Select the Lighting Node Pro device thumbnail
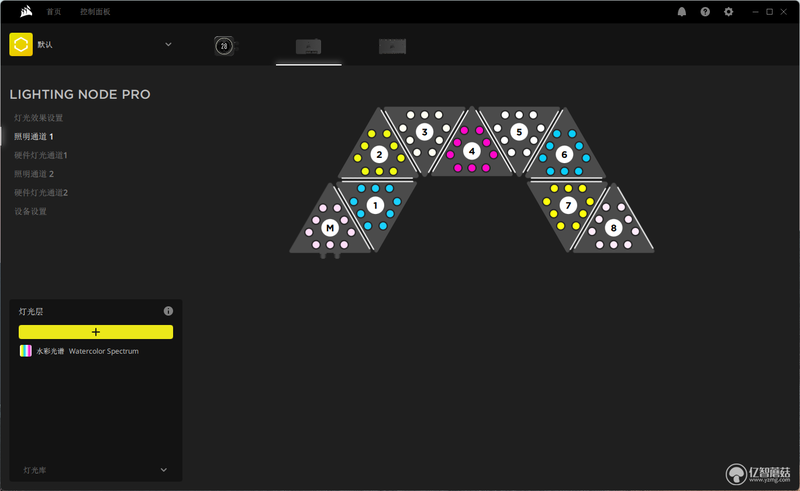This screenshot has width=800, height=491. click(x=309, y=46)
